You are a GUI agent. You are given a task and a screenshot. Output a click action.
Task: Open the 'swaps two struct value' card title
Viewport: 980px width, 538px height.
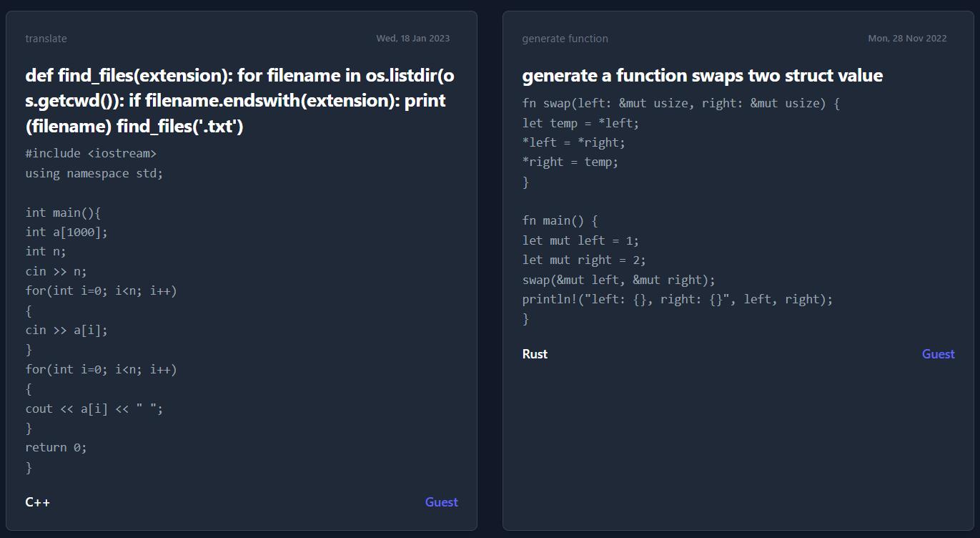[702, 76]
